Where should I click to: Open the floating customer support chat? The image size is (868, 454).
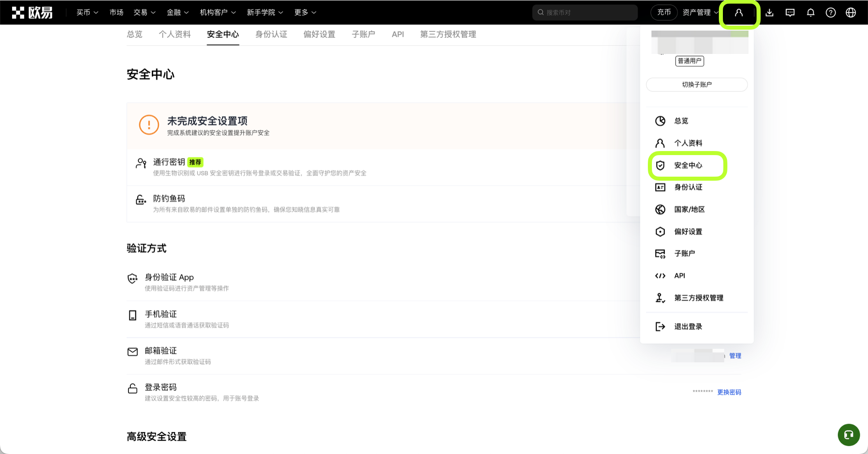[849, 435]
